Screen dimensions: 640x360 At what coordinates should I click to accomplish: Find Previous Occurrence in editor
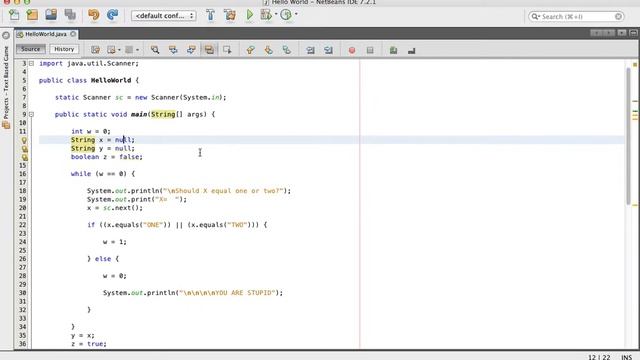pos(173,50)
